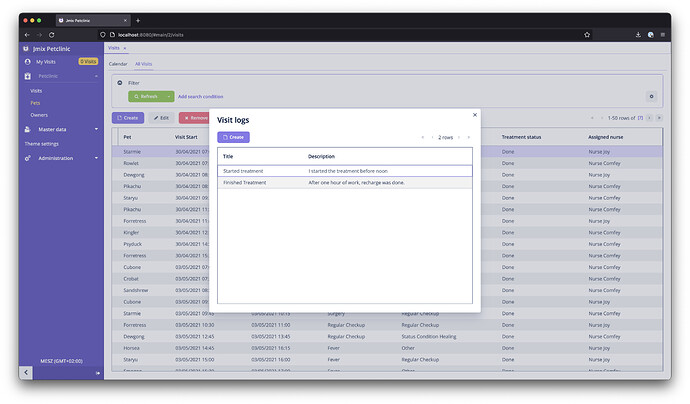Open the browser hamburger menu
The height and width of the screenshot is (404, 690).
pyautogui.click(x=663, y=35)
